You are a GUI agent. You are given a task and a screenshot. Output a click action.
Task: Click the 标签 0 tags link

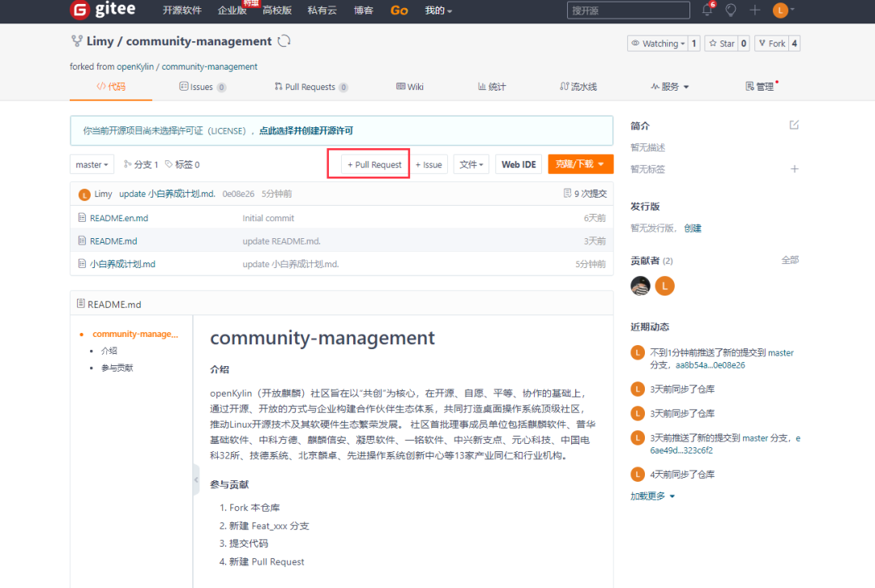coord(182,164)
